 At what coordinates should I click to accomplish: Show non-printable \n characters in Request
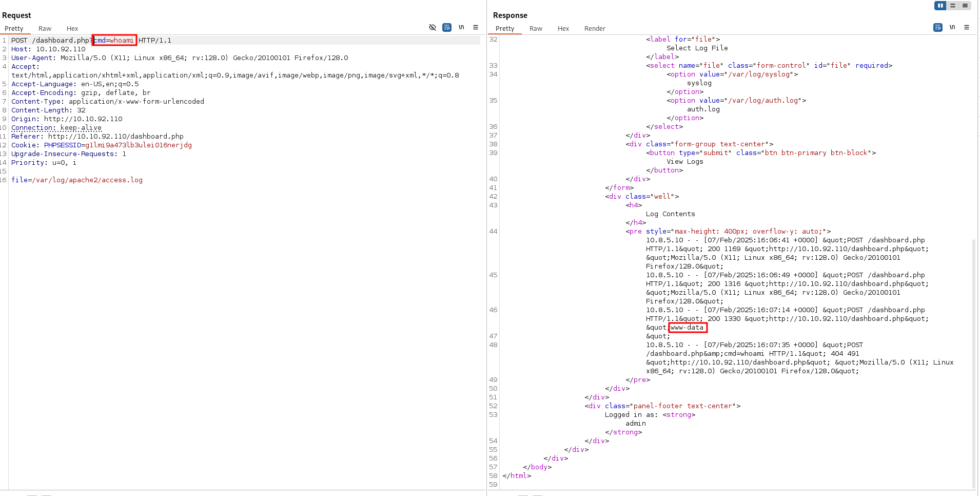tap(461, 27)
